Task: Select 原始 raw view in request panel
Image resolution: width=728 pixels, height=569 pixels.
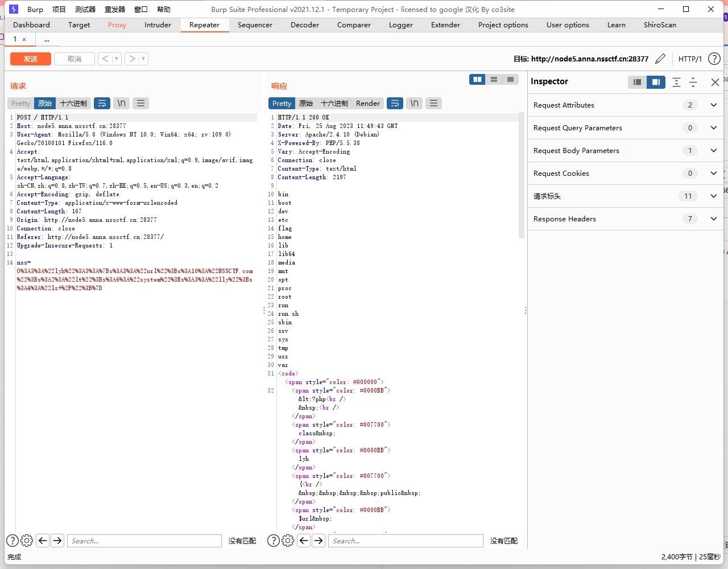Action: pos(45,103)
